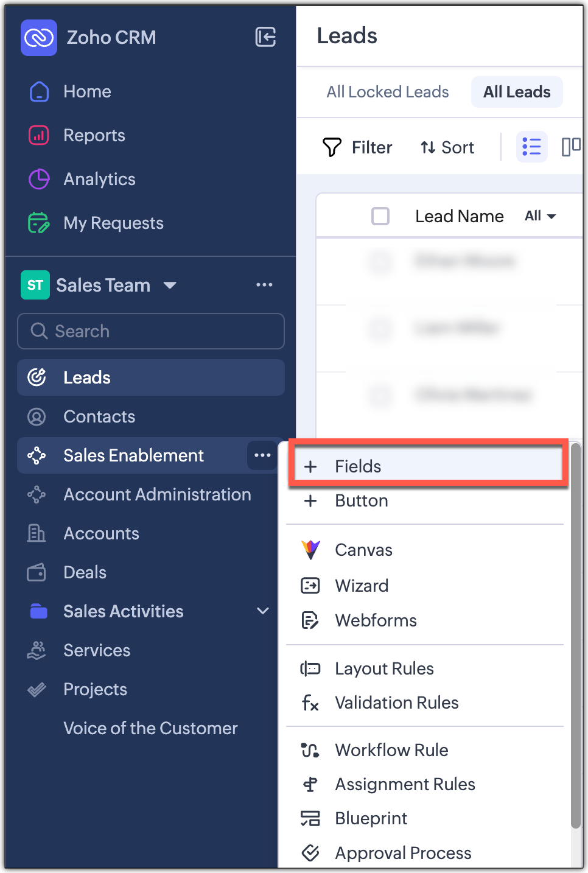Open the Canvas option in the menu

click(x=363, y=550)
